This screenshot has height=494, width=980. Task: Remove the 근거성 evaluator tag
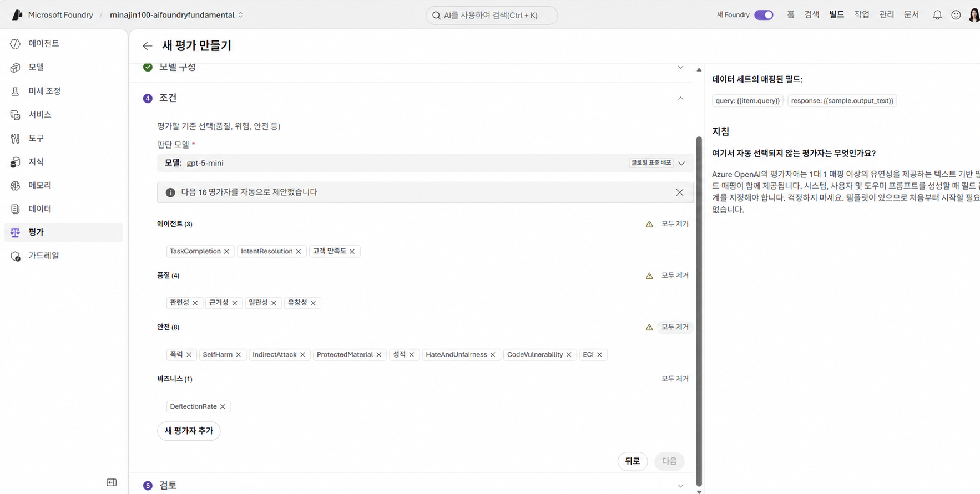pyautogui.click(x=235, y=303)
